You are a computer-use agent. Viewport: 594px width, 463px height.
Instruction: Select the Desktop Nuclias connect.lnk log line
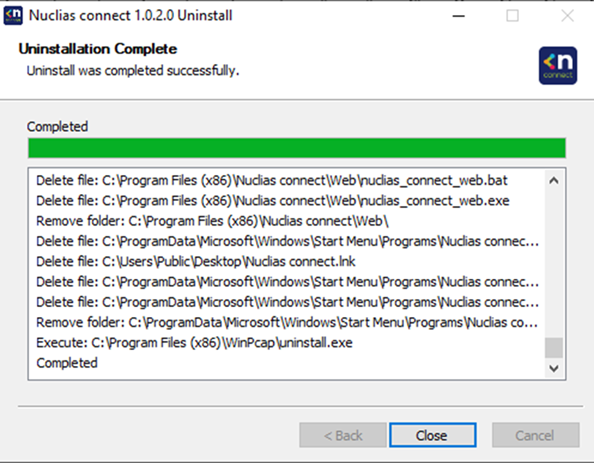coord(195,261)
